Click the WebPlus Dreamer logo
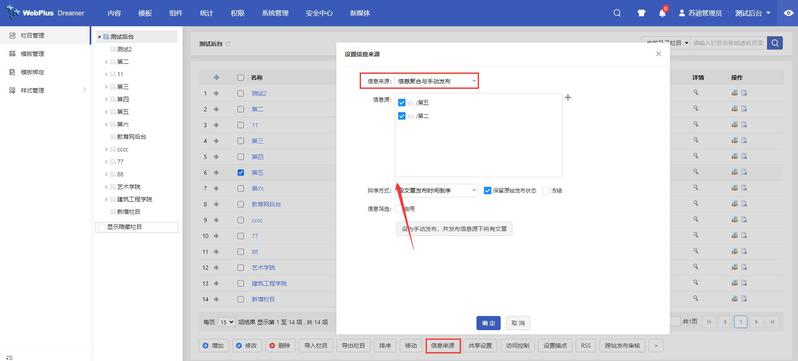Viewport: 798px width, 361px height. (46, 13)
